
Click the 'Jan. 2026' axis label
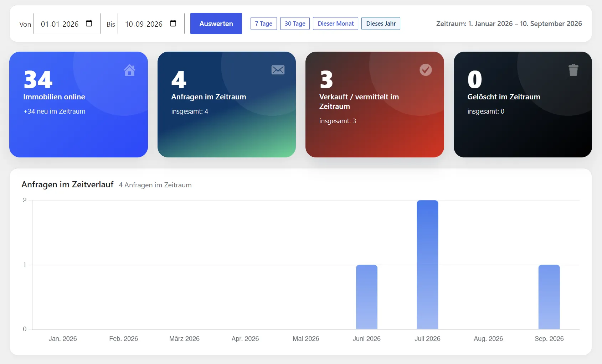[63, 339]
